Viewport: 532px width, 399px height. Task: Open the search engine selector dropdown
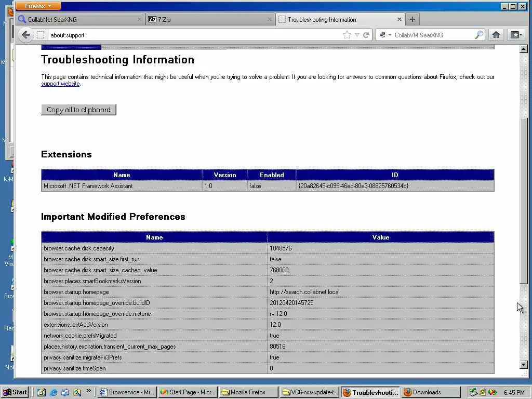point(385,35)
